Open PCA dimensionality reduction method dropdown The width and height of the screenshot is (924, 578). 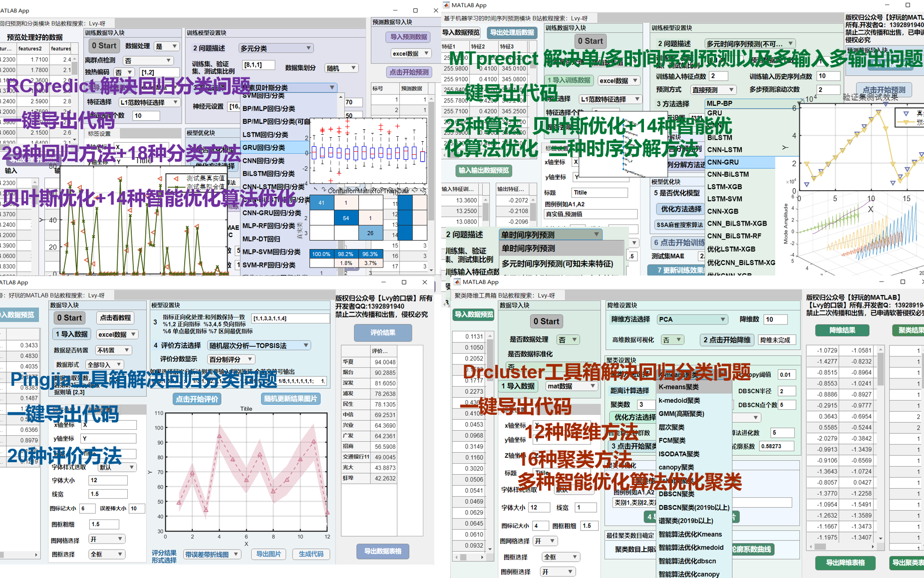692,319
